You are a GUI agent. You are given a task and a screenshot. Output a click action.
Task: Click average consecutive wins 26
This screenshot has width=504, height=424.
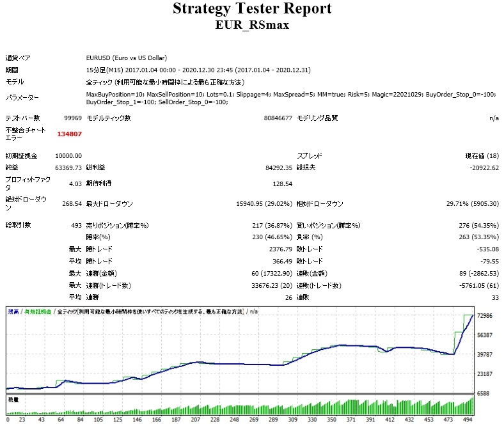pyautogui.click(x=288, y=297)
